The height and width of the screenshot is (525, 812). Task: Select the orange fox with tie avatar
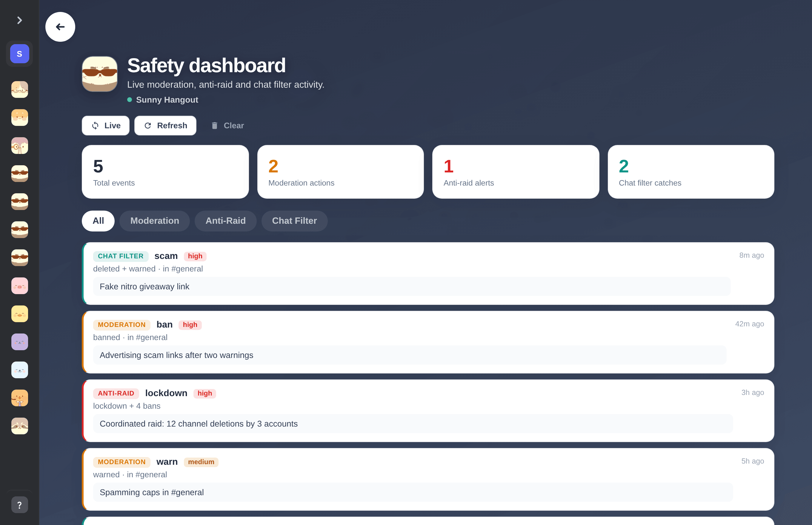point(19,398)
